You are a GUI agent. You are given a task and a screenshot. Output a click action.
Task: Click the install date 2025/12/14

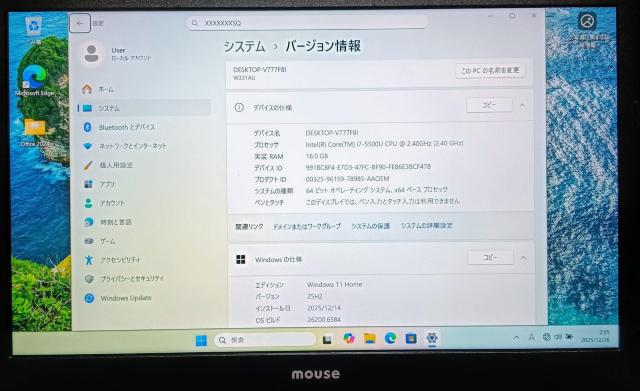pos(324,308)
